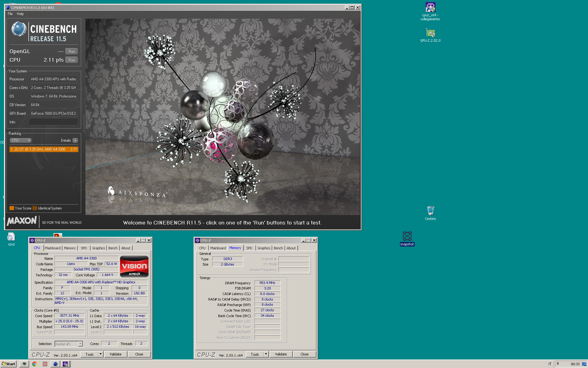Screen dimensions: 588x368
Task: Click the left CPU-Z window title icon
Action: click(32, 240)
